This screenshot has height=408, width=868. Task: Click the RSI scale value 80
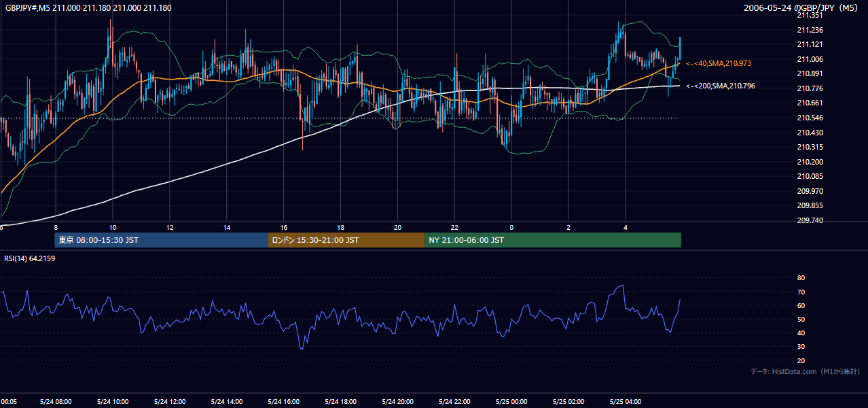click(801, 278)
